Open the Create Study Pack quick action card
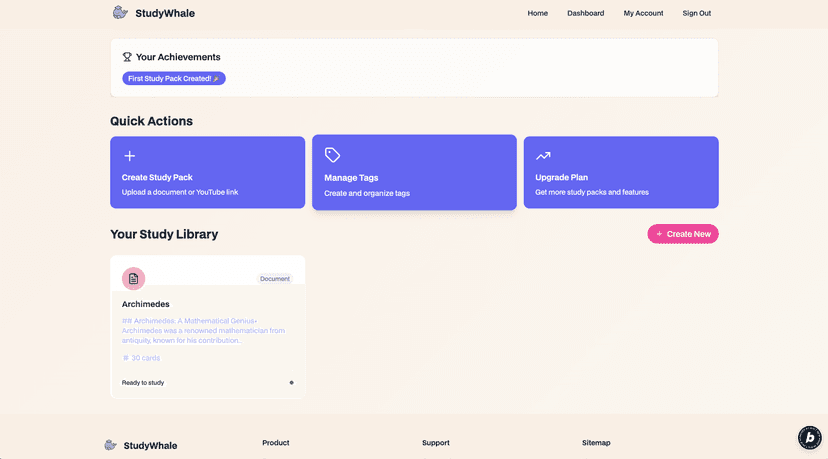The image size is (828, 459). [x=208, y=172]
